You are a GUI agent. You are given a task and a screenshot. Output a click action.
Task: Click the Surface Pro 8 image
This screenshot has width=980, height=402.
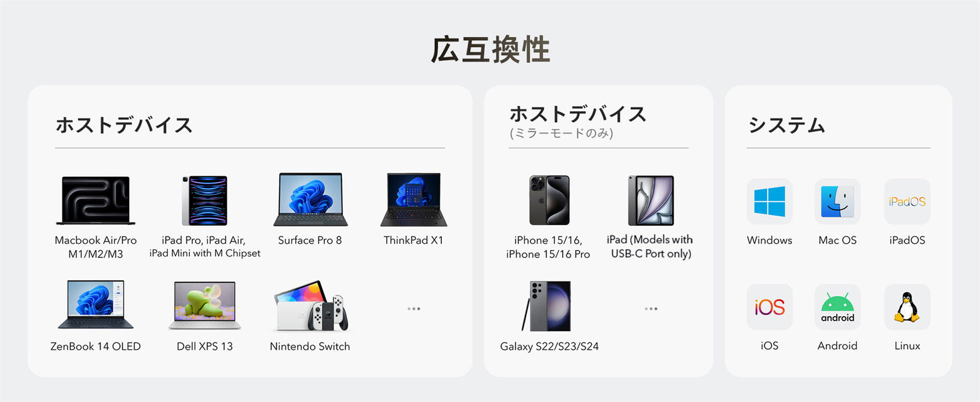pyautogui.click(x=310, y=200)
